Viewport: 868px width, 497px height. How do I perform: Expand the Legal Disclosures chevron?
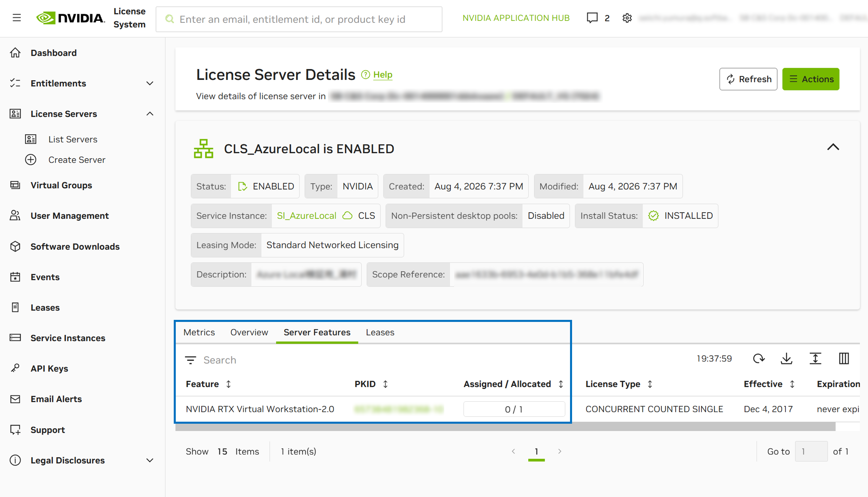tap(150, 460)
